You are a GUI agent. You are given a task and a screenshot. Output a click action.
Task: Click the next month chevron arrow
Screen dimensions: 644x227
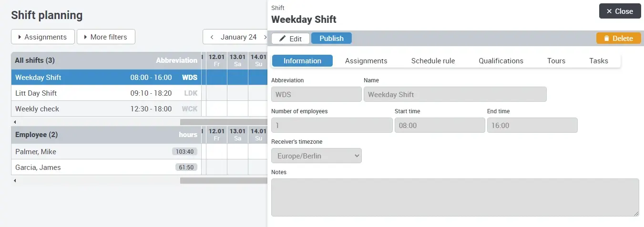coord(265,37)
